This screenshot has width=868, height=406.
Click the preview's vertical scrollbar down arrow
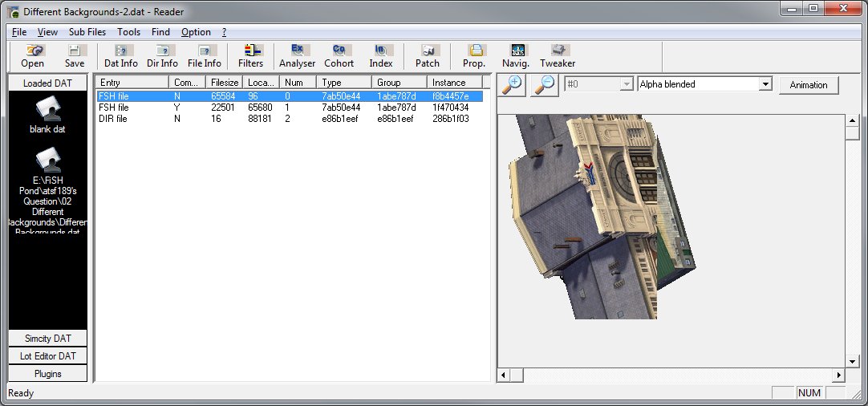[x=853, y=362]
